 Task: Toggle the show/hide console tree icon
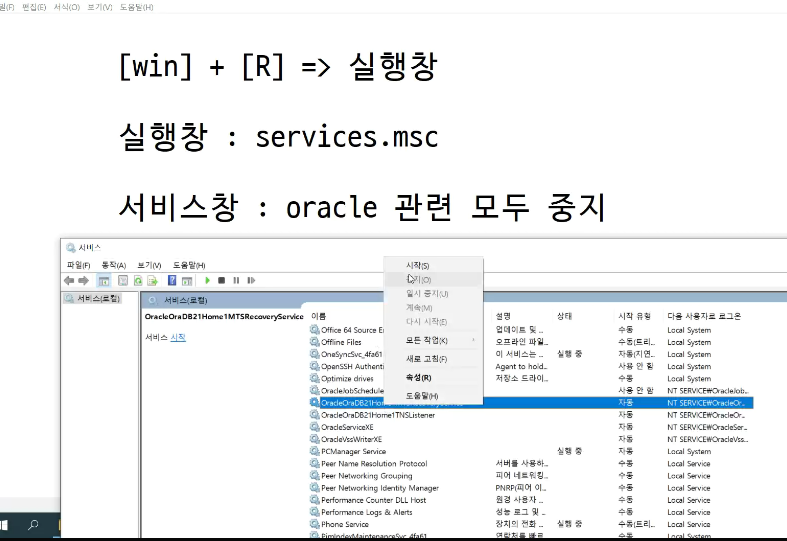(104, 281)
